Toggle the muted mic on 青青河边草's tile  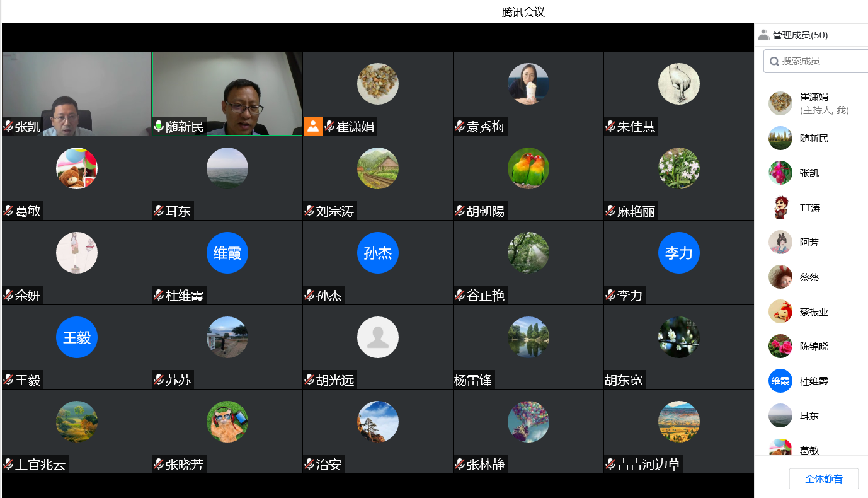click(x=610, y=465)
